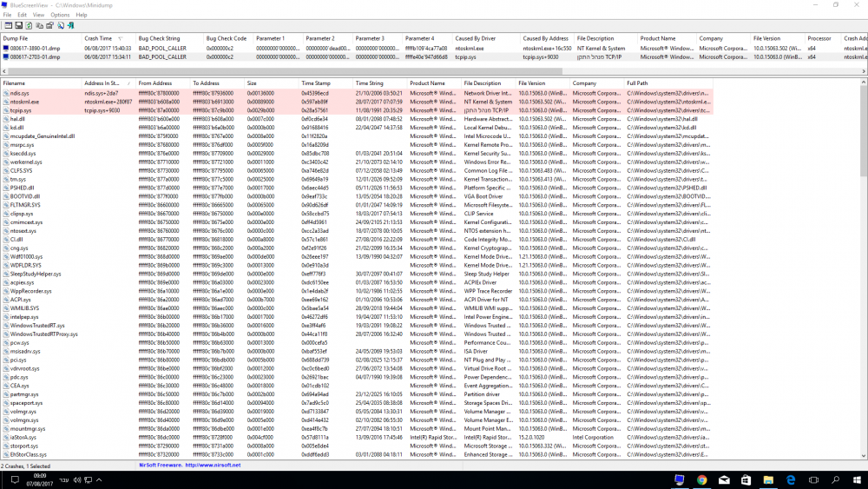The height and width of the screenshot is (489, 868).
Task: Click the upper pane horizontal scrollbar thumb
Action: 285,71
